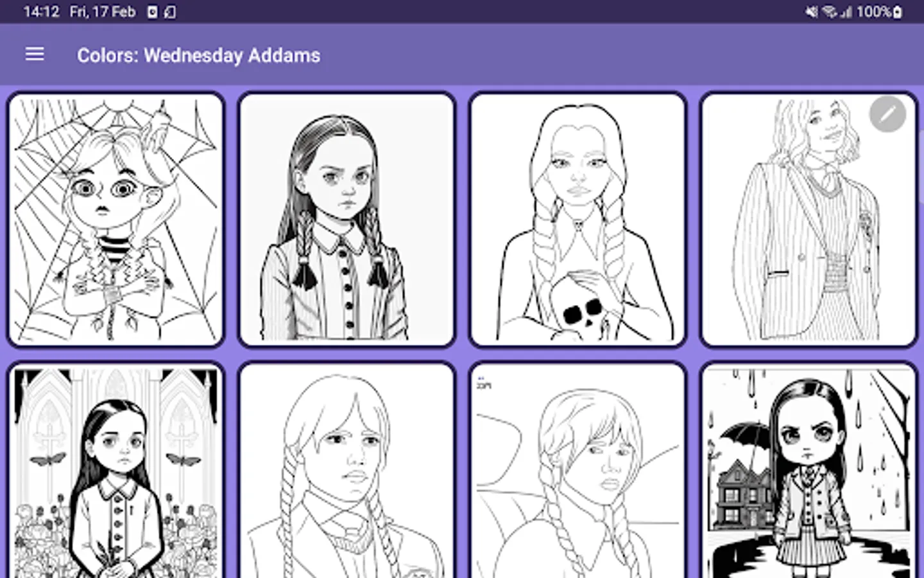Tap the cellular signal bars icon
Screen dimensions: 924x578
[x=846, y=12]
